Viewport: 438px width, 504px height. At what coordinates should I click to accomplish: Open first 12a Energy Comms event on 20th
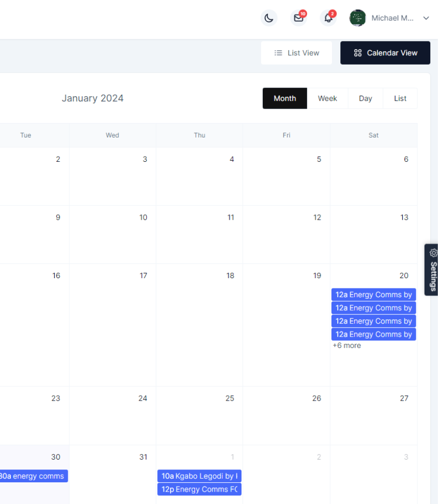373,295
